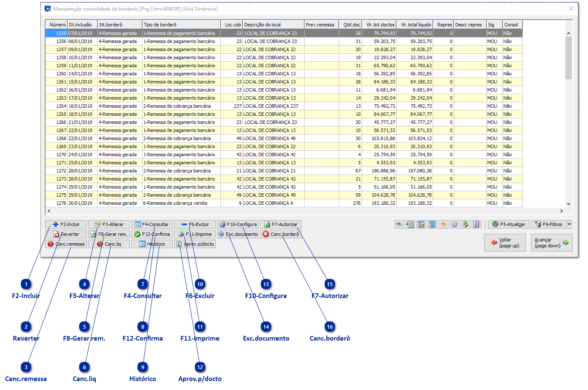Refresh the grid with F5-Atualizar
The image size is (588, 390).
(x=508, y=224)
